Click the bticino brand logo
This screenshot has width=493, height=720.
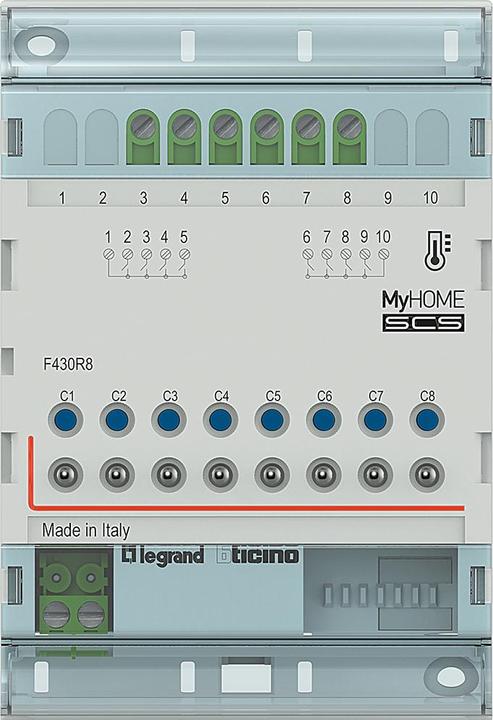[x=258, y=555]
